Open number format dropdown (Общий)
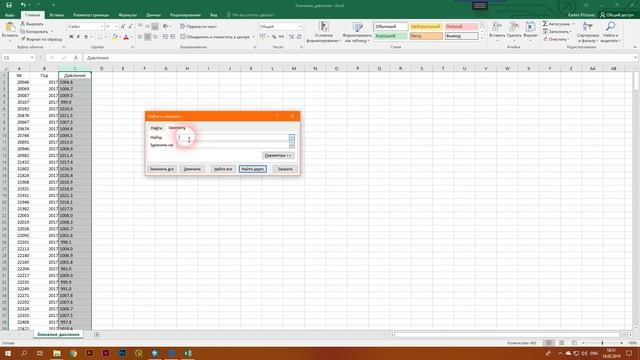Viewport: 640px width, 360px height. click(x=300, y=27)
